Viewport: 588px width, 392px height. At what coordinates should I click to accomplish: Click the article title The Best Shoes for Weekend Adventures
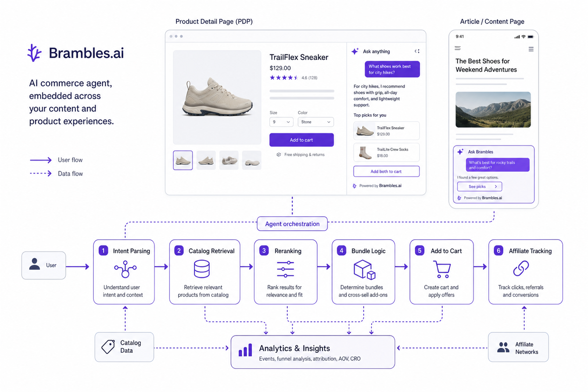[486, 65]
